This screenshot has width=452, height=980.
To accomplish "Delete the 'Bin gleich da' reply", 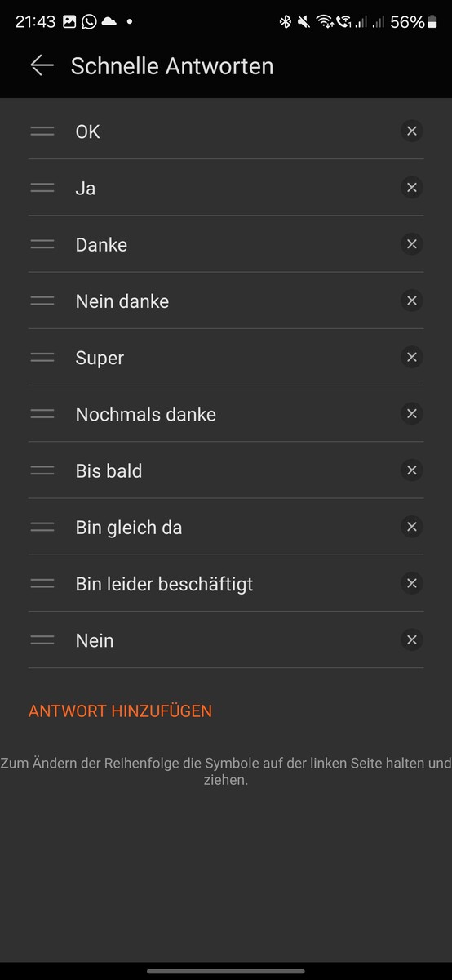I will (x=412, y=527).
